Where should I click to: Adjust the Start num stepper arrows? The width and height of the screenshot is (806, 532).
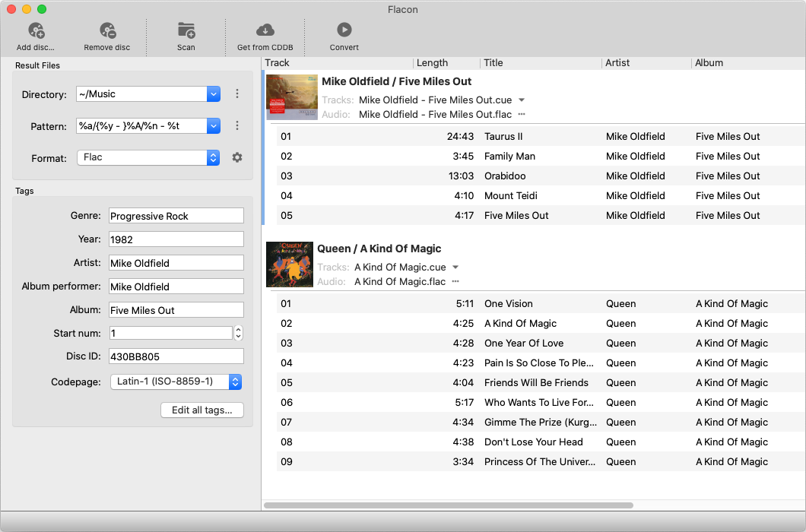(239, 333)
